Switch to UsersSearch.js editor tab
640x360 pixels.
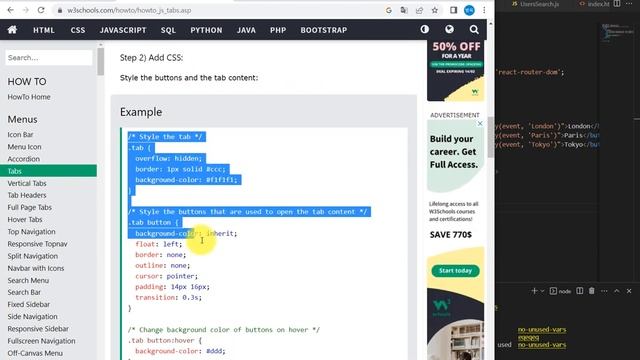pyautogui.click(x=535, y=4)
